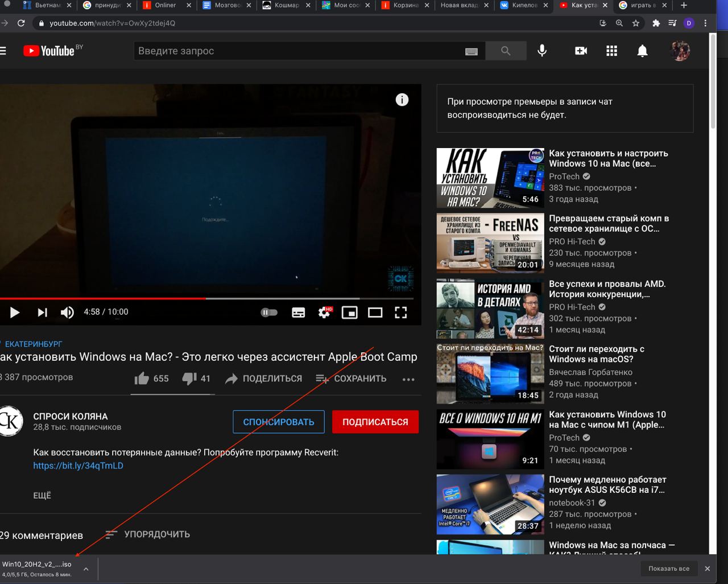The image size is (728, 584).
Task: Open the bit.ly/34qTmLD link
Action: click(x=78, y=466)
